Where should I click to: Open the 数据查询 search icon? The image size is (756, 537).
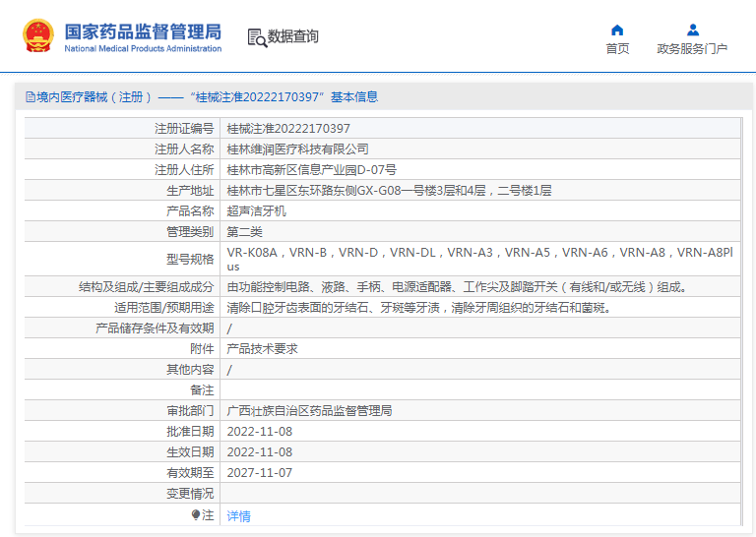257,37
